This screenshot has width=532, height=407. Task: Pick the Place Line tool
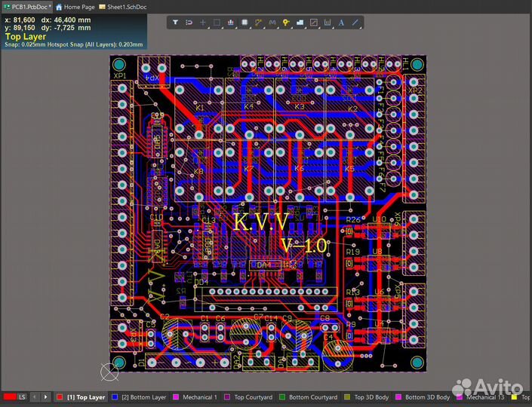coord(355,23)
